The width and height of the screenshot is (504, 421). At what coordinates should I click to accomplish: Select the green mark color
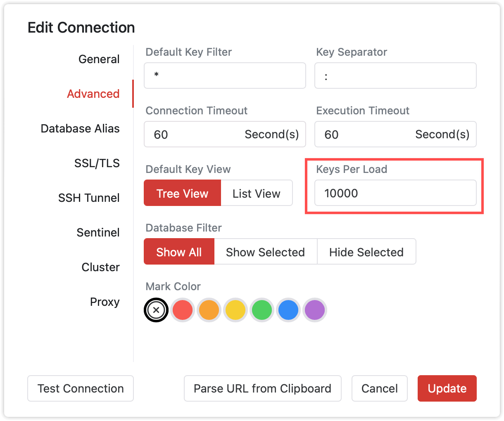pos(262,310)
